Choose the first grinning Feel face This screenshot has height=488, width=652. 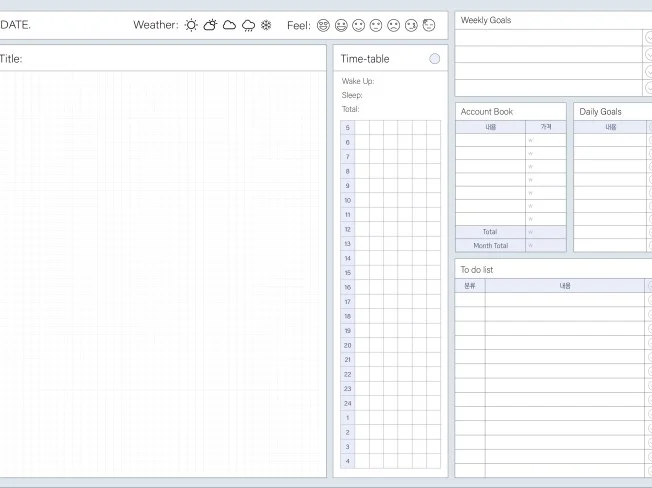tap(323, 25)
